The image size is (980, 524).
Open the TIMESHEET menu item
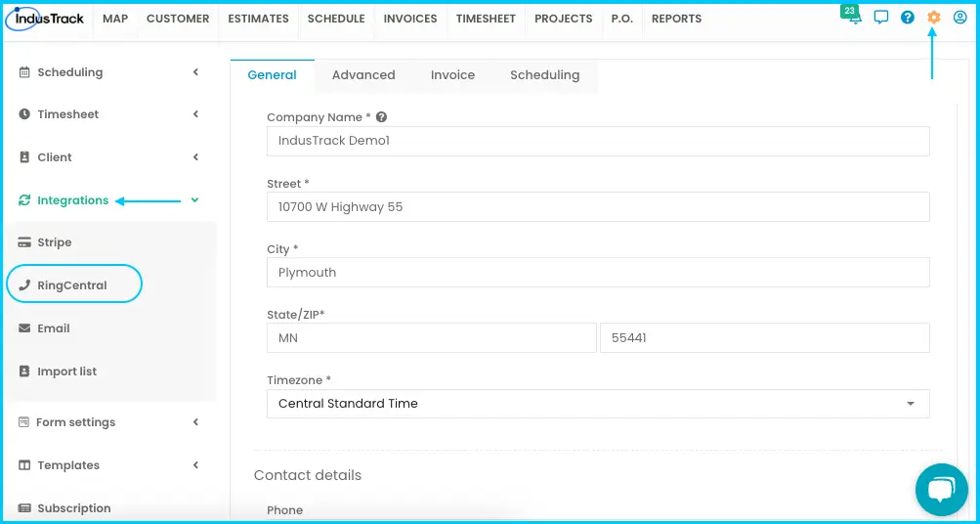[486, 19]
